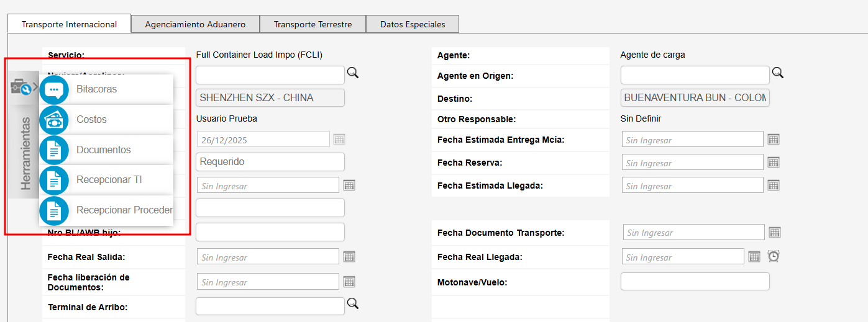The image size is (868, 322).
Task: Click the Herramientas toolbox icon
Action: coord(21,87)
